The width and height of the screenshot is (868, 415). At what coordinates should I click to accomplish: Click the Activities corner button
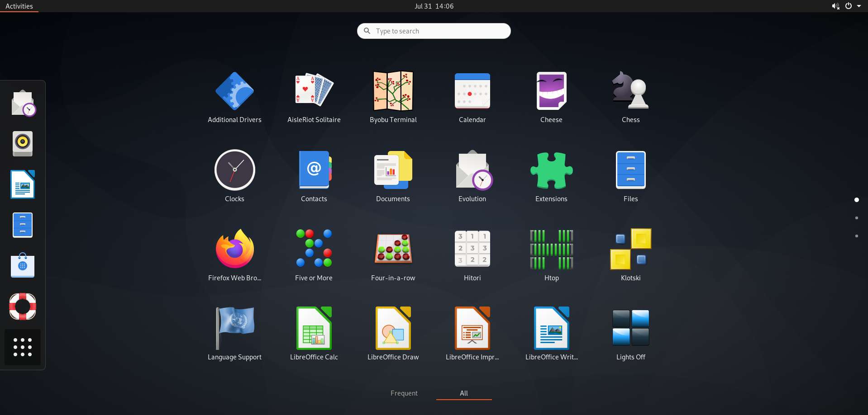(19, 6)
